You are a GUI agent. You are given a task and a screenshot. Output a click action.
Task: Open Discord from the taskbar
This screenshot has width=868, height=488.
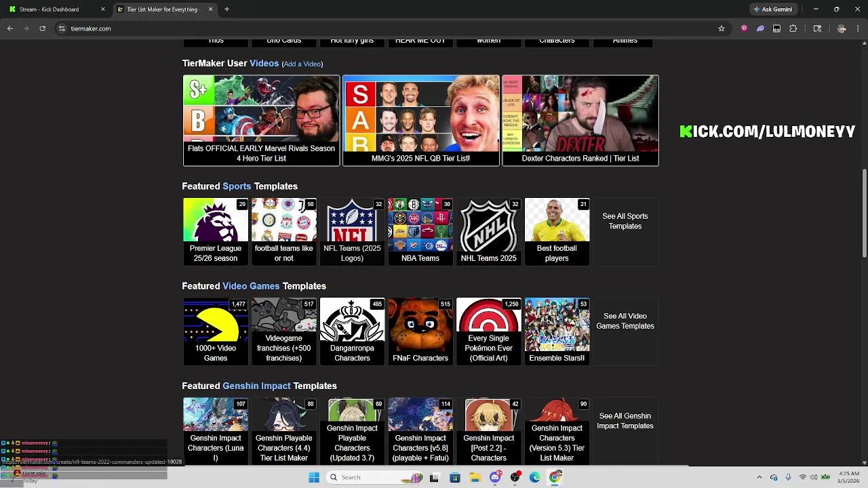495,477
